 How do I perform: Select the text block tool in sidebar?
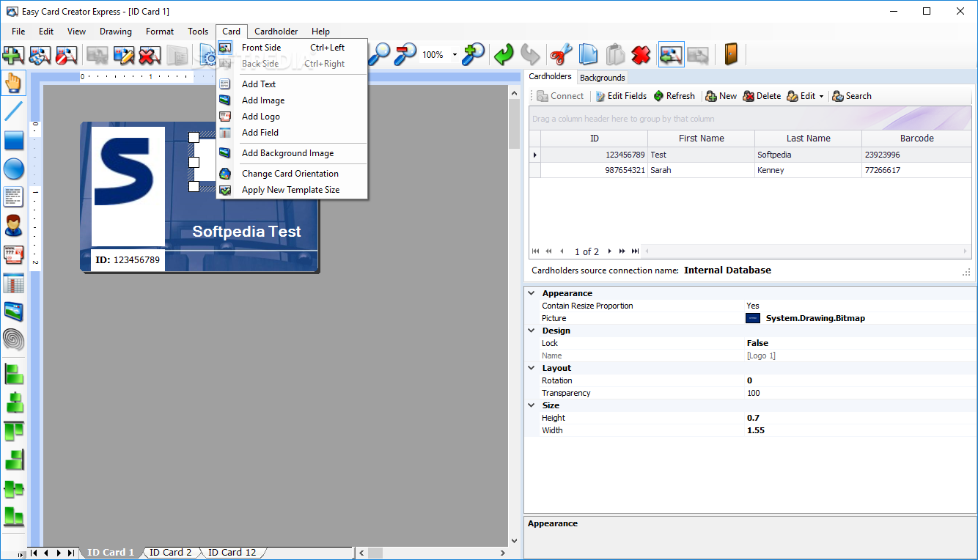[13, 197]
